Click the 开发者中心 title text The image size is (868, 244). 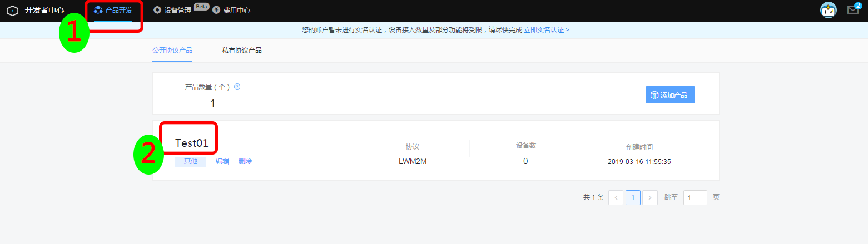pos(44,11)
